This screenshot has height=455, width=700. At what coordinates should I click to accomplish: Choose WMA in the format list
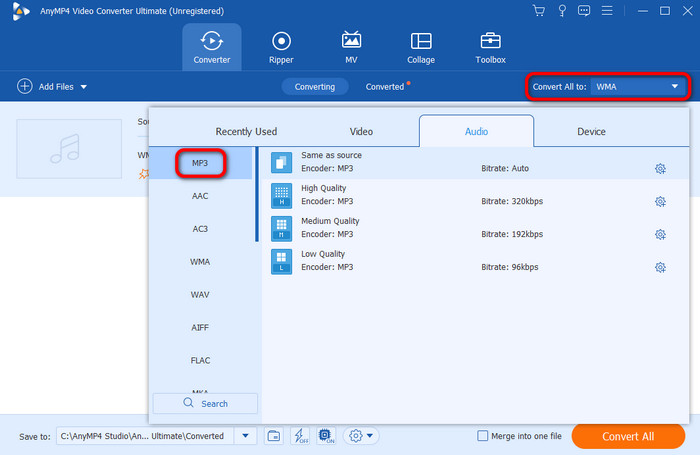(200, 262)
